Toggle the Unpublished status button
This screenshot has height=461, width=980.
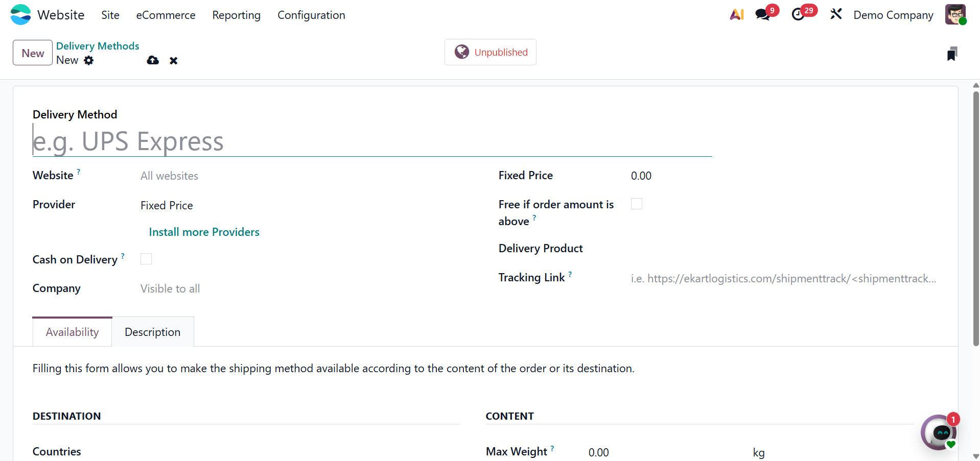click(491, 52)
